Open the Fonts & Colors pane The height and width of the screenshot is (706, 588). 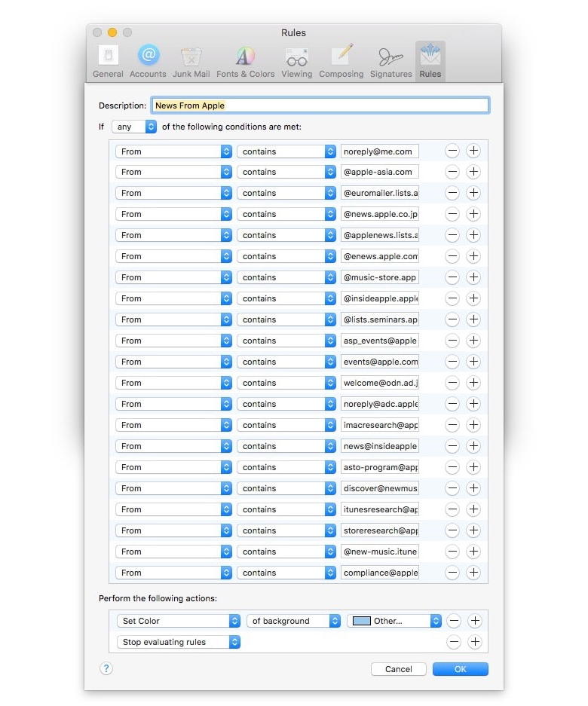pos(245,61)
